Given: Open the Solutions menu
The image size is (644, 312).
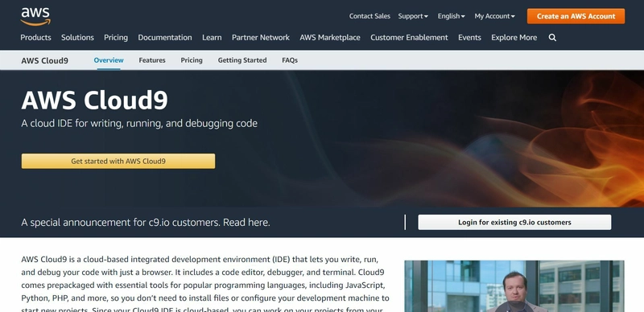Looking at the screenshot, I should click(77, 37).
